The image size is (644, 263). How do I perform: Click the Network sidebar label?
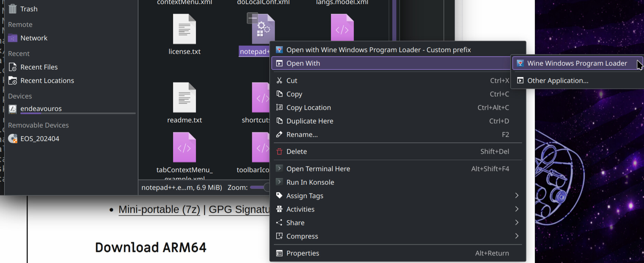tap(34, 38)
